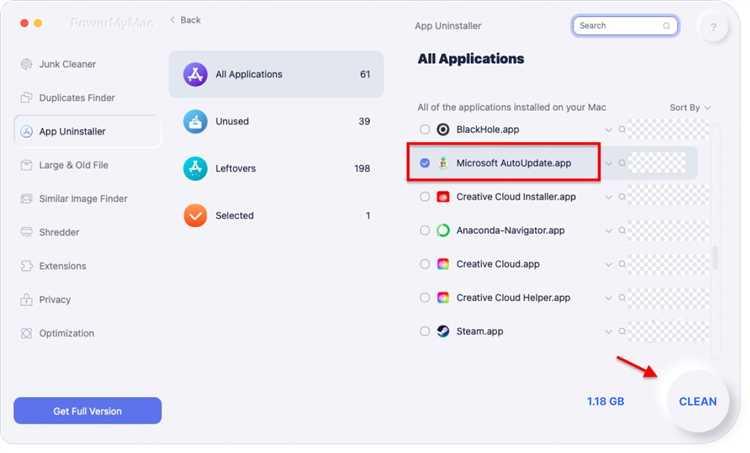Show the Leftovers category
Image resolution: width=750 pixels, height=453 pixels.
276,168
